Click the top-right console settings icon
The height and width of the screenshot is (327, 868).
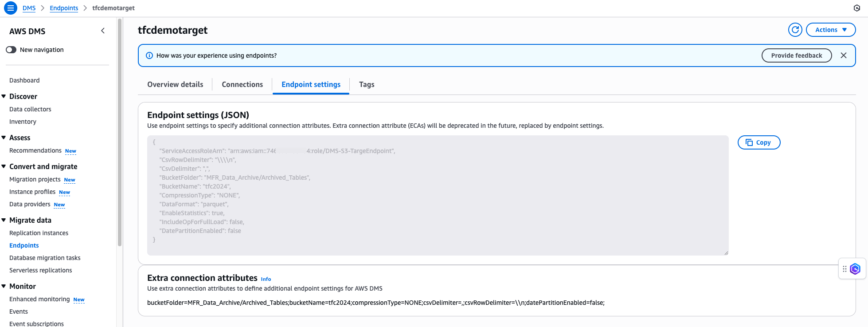(856, 8)
